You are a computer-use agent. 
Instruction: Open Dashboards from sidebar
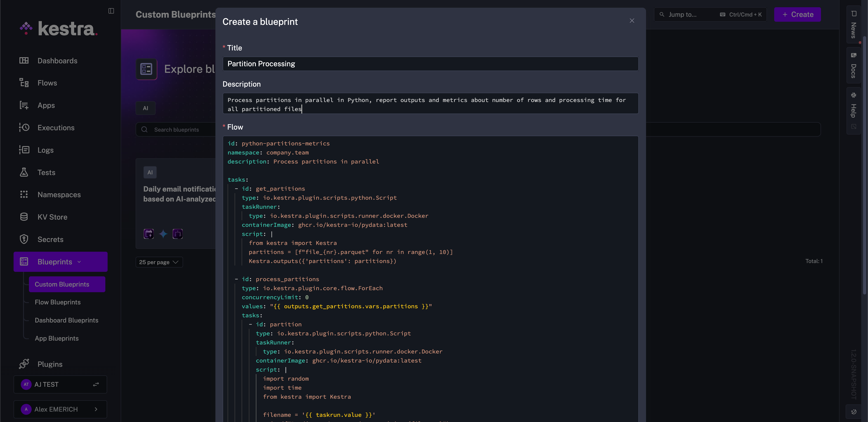(57, 61)
